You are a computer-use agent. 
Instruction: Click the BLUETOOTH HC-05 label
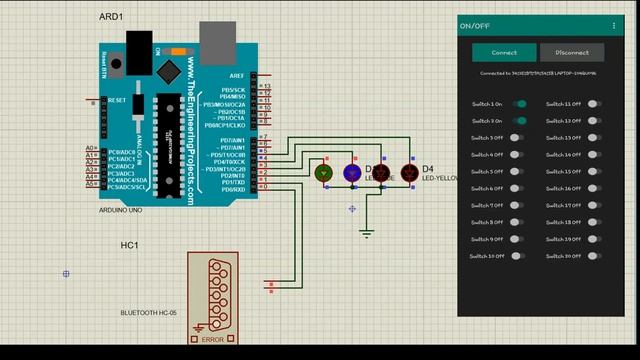pyautogui.click(x=149, y=313)
